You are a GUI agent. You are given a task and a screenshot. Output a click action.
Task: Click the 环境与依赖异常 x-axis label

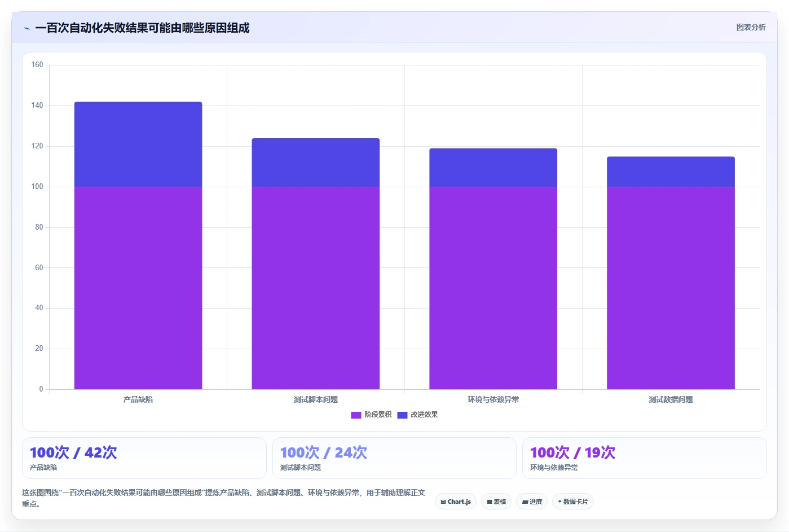click(493, 399)
